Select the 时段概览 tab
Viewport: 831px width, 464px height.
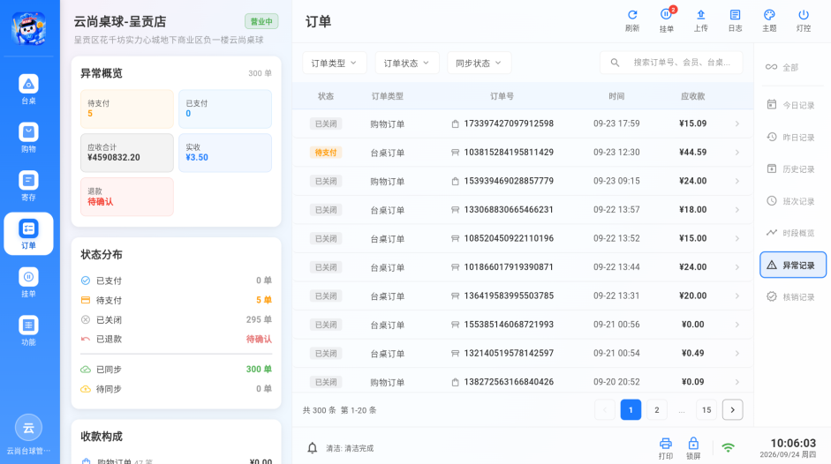tap(792, 233)
